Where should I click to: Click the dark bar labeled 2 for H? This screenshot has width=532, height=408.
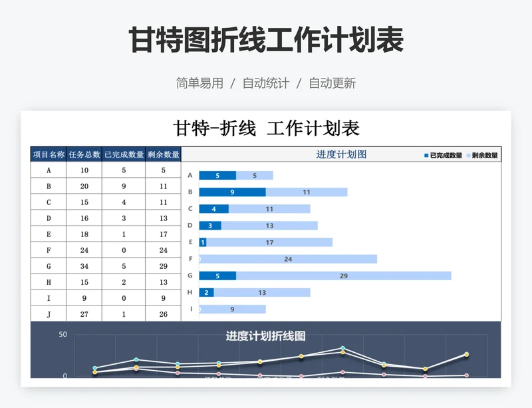tap(206, 292)
